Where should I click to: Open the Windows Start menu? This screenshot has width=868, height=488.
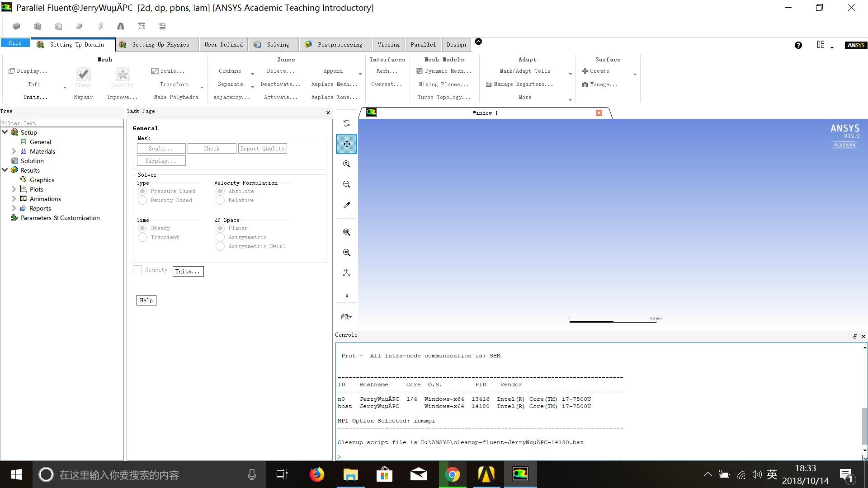pos(16,474)
